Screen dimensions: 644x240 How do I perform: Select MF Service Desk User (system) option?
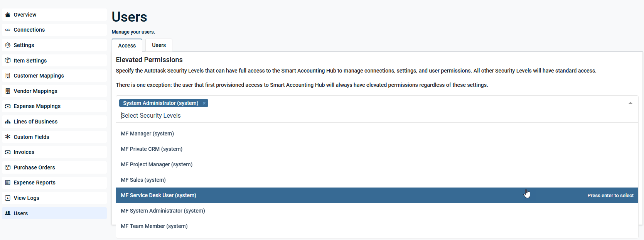coord(158,195)
